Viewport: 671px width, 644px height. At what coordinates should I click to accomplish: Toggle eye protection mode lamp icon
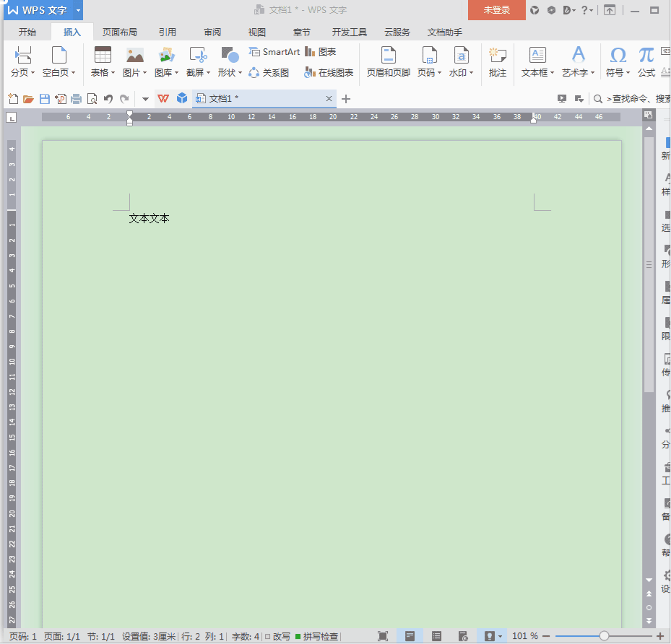click(490, 636)
